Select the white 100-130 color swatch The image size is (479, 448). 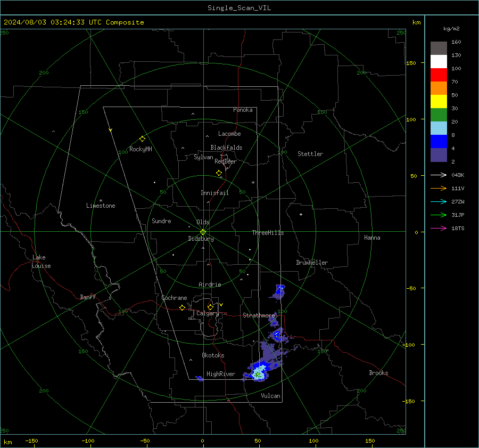pyautogui.click(x=439, y=62)
